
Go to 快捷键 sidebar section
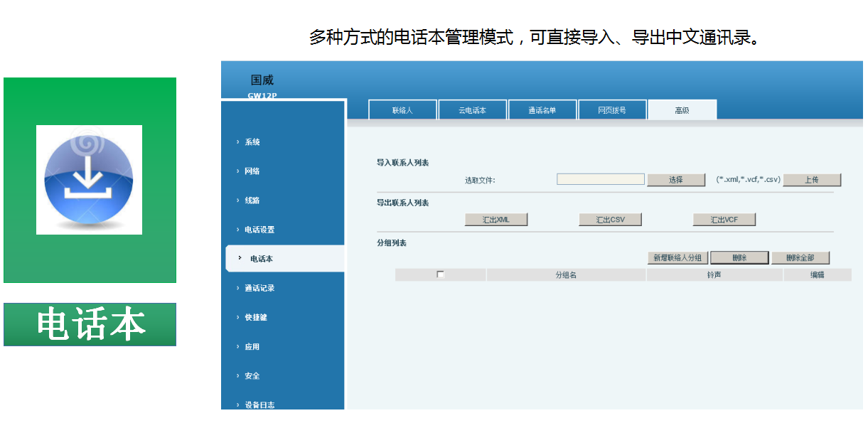click(256, 317)
